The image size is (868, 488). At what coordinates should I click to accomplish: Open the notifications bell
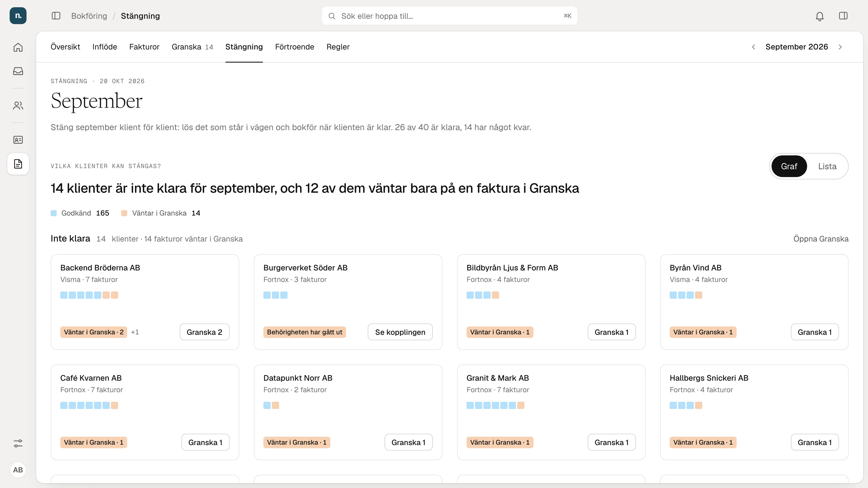click(819, 16)
